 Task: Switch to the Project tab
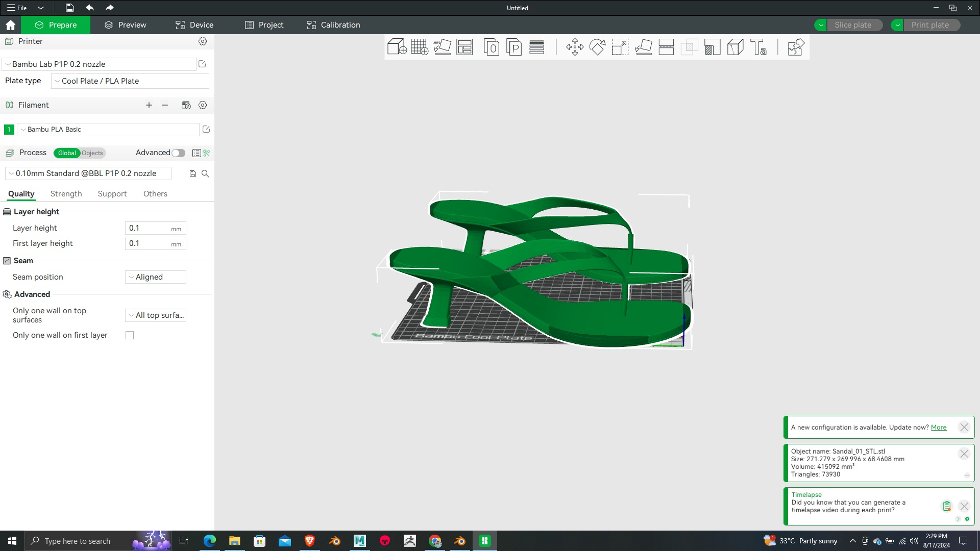pos(264,25)
